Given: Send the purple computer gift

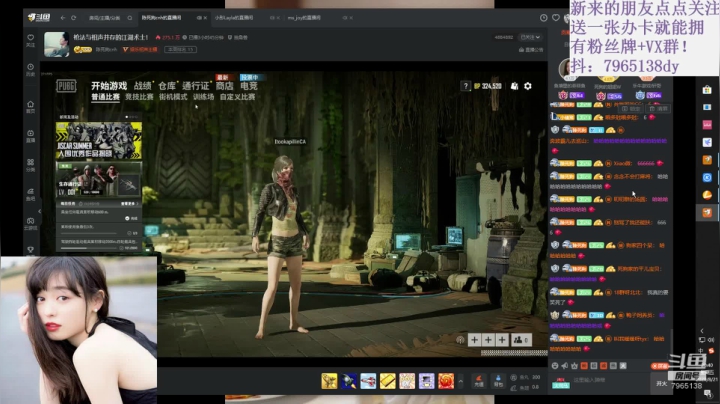Looking at the screenshot, I should pos(427,381).
